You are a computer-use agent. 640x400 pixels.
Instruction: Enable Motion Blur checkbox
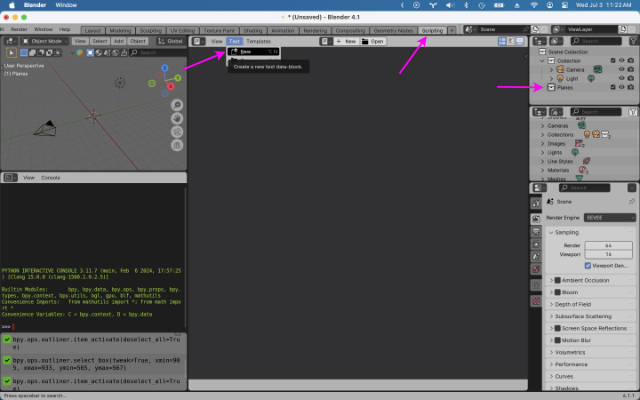click(x=558, y=340)
